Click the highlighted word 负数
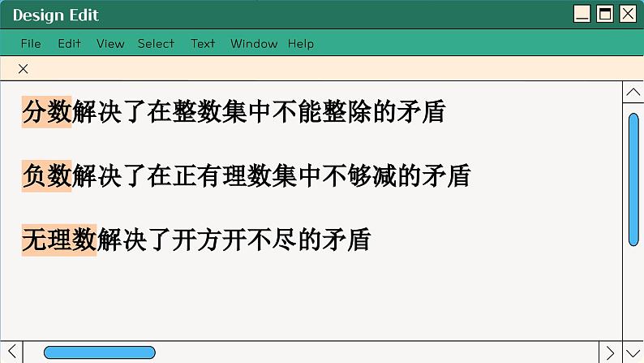The width and height of the screenshot is (644, 363). (x=46, y=175)
